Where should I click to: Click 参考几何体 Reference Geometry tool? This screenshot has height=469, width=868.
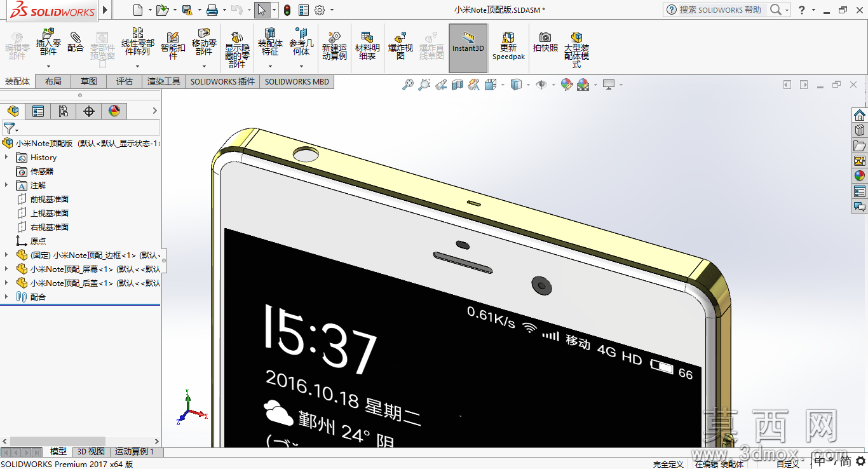[301, 42]
